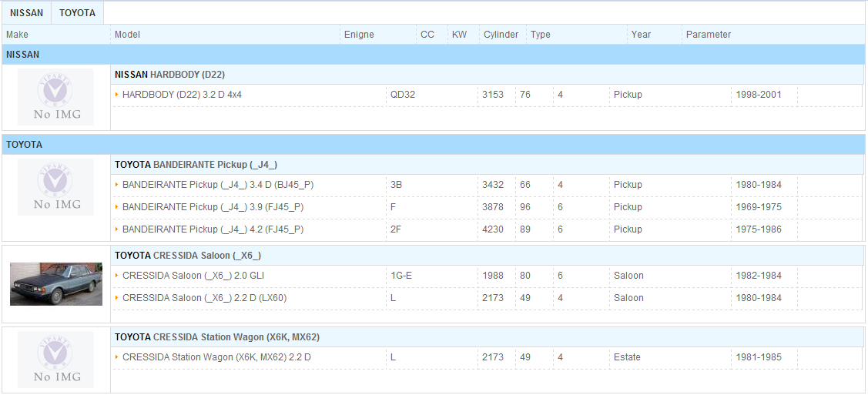868x395 pixels.
Task: Switch to the NISSAN tab
Action: pos(26,13)
